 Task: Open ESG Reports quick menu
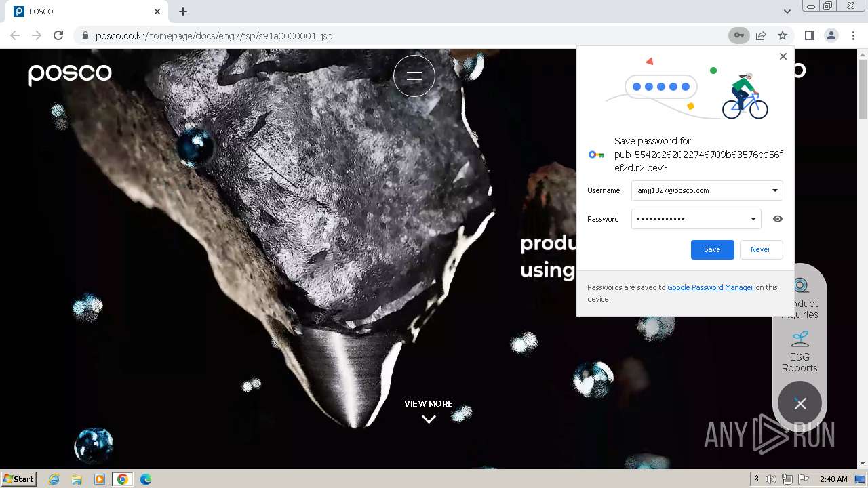coord(800,352)
